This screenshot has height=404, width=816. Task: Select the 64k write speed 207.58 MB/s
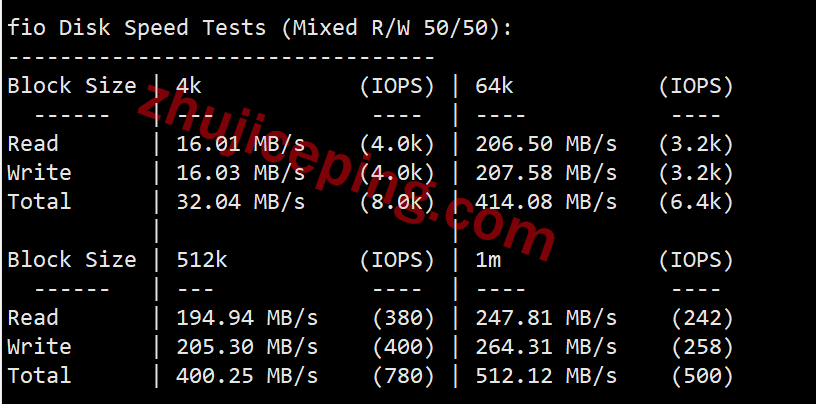pos(546,173)
